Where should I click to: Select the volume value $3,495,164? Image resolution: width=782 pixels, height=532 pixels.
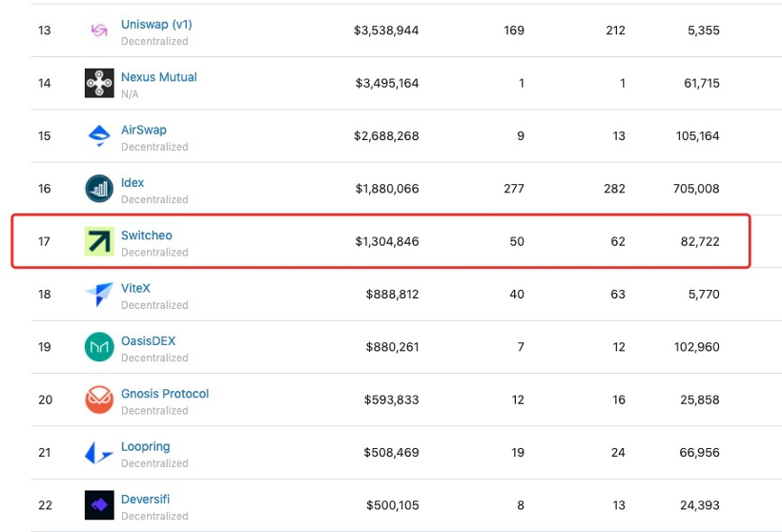tap(387, 83)
